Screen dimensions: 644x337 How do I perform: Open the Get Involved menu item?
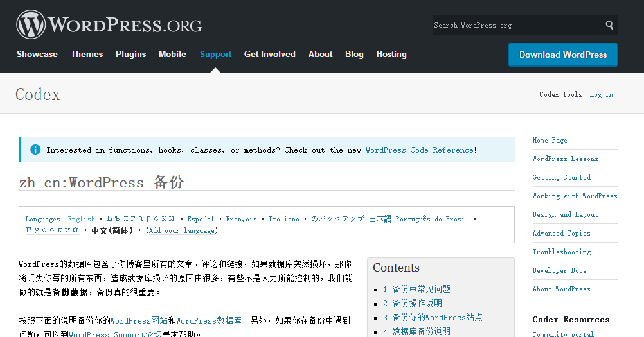[x=269, y=55]
